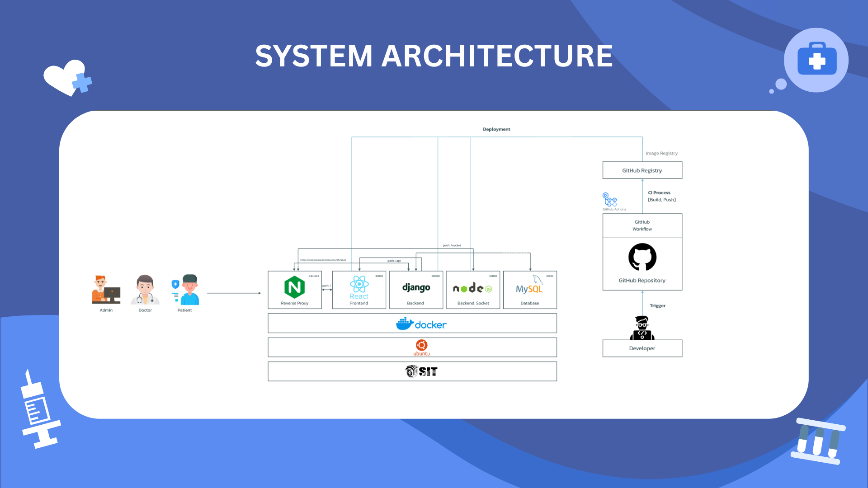Select the Image Registry label
Image resolution: width=868 pixels, height=488 pixels.
pos(662,154)
